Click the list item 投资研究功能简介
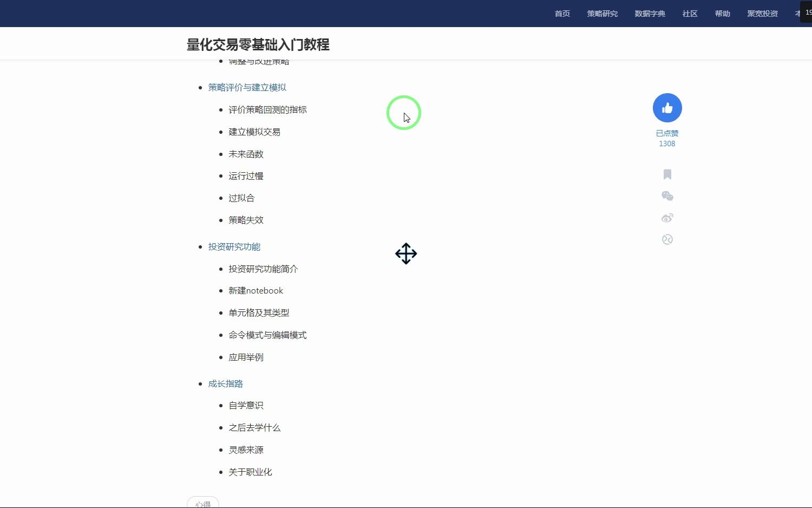The image size is (812, 508). point(263,269)
